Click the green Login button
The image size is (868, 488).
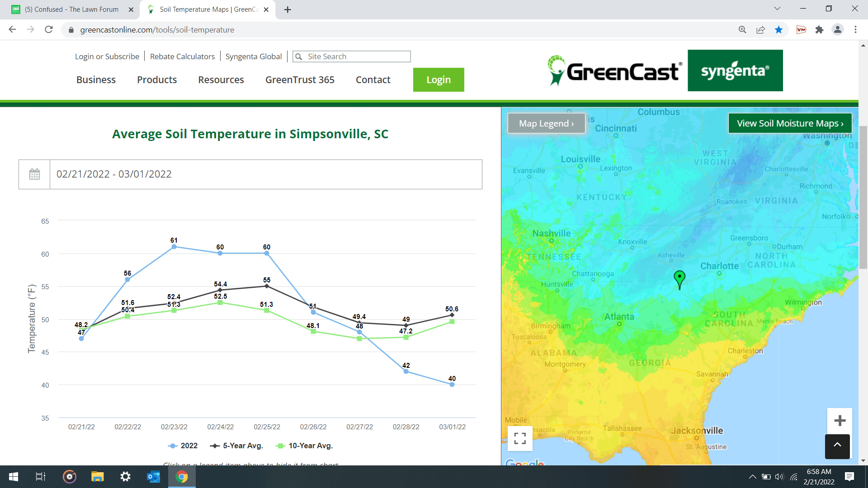pos(438,80)
